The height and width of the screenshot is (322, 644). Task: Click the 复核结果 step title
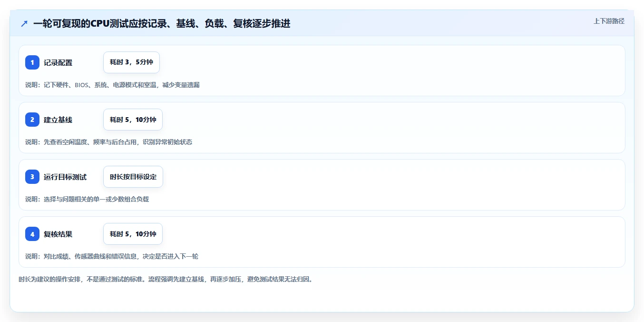click(x=58, y=234)
